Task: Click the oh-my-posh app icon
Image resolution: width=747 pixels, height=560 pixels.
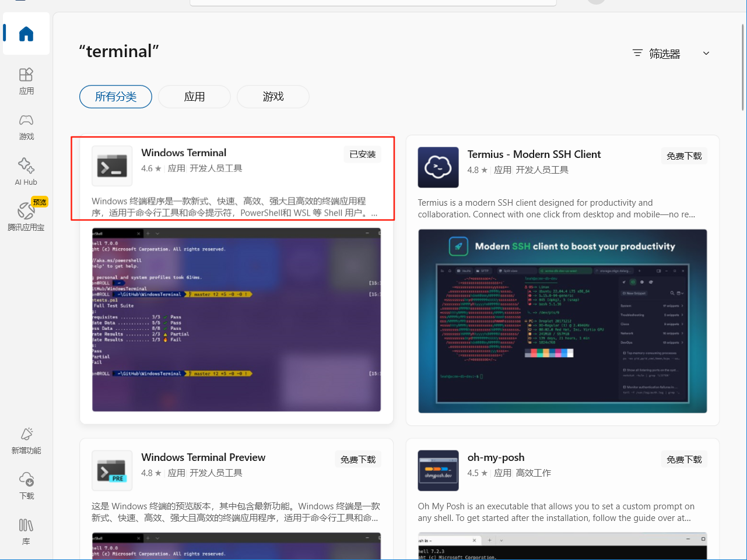Action: click(x=438, y=471)
